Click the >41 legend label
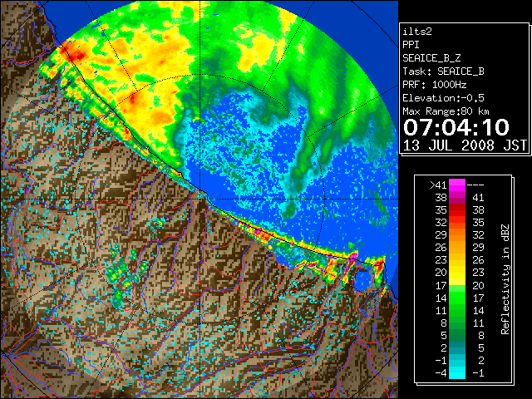The width and height of the screenshot is (532, 399). (438, 185)
